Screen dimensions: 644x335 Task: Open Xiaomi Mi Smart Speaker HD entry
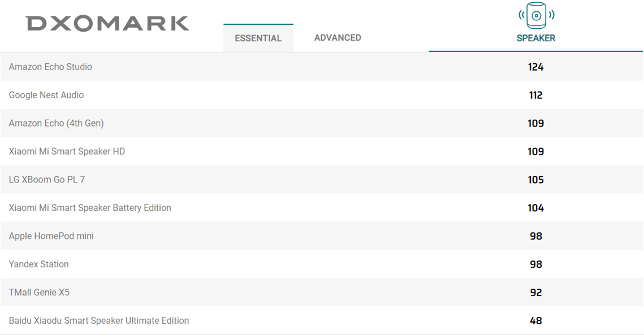point(67,151)
